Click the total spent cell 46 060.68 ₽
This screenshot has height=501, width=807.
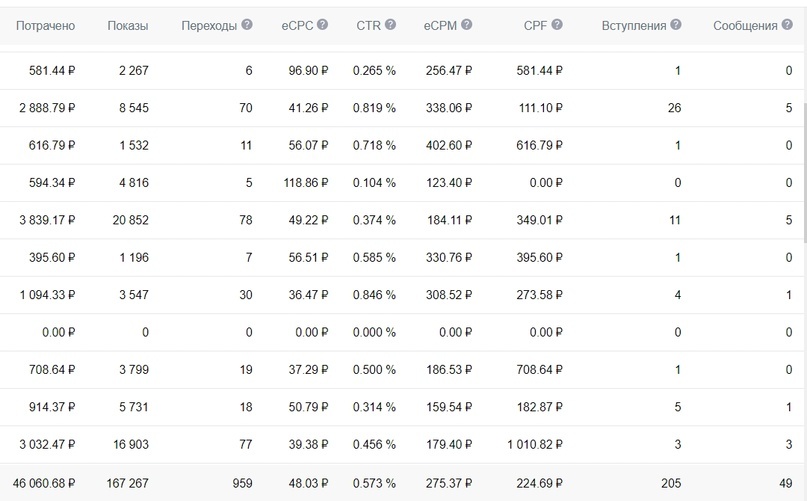point(38,483)
